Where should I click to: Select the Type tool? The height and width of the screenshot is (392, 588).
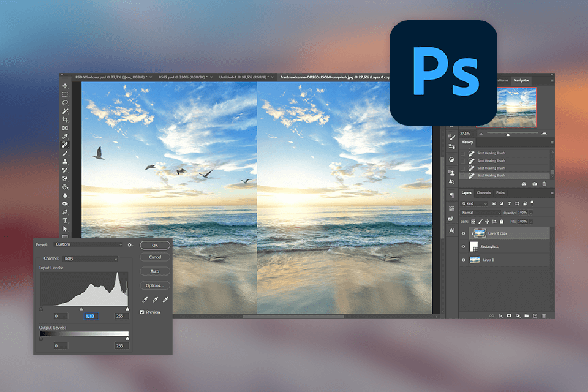[66, 221]
